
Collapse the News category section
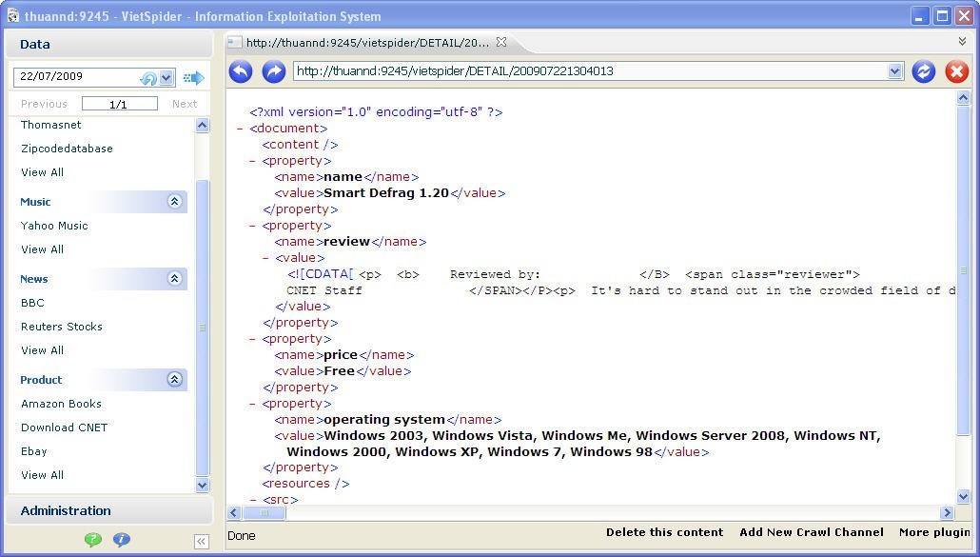click(x=174, y=279)
